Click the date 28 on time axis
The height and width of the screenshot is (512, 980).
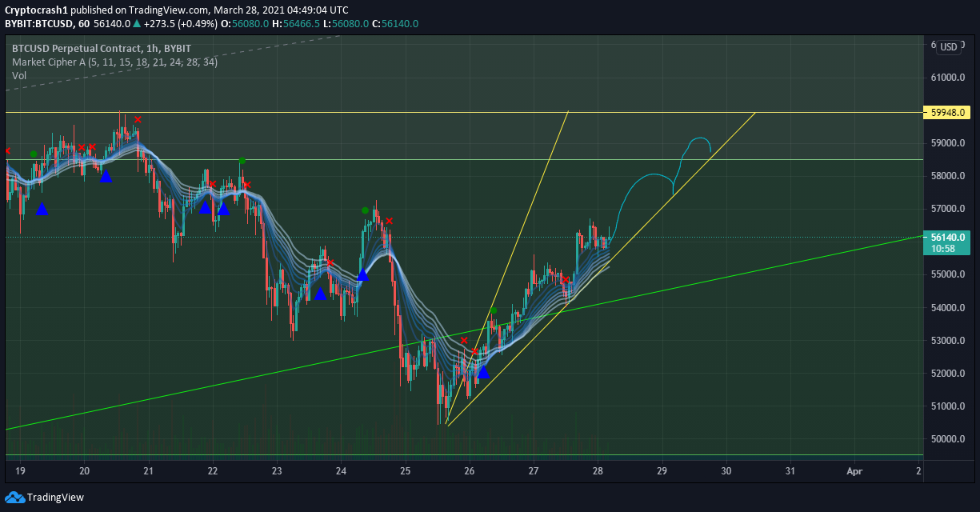[598, 471]
